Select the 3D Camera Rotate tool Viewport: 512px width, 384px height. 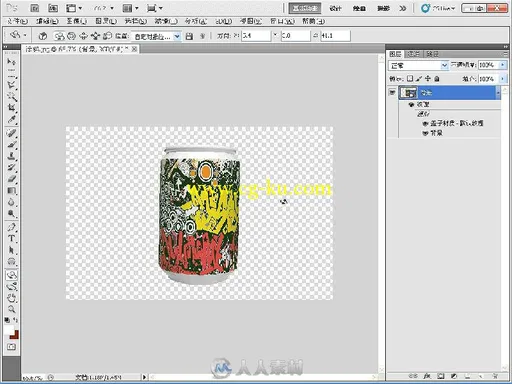point(11,287)
